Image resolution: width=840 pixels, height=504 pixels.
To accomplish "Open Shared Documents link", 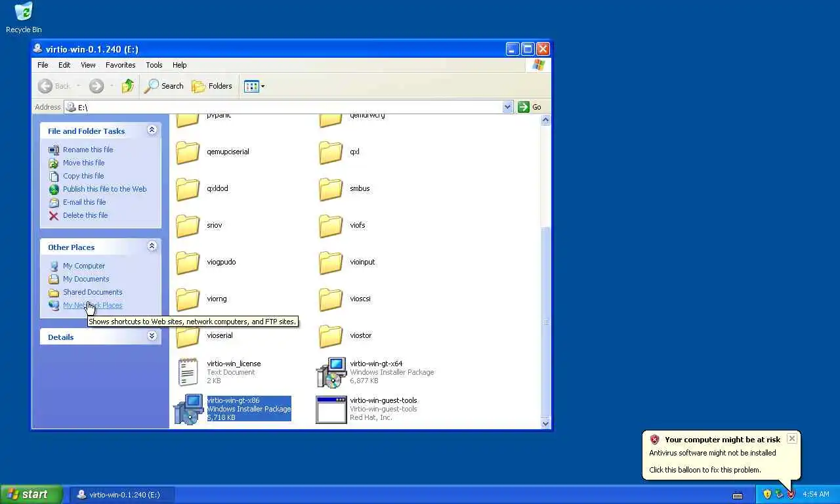I will (x=93, y=292).
